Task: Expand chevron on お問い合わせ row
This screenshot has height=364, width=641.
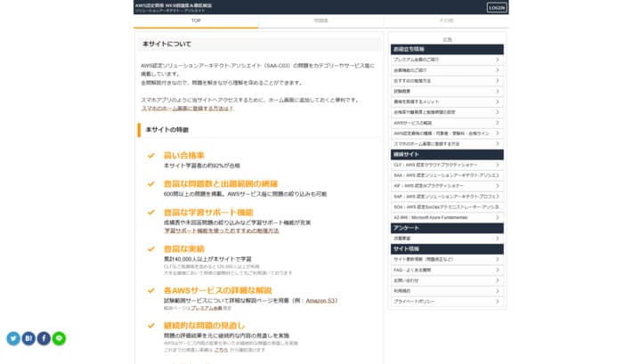Action: (x=497, y=280)
